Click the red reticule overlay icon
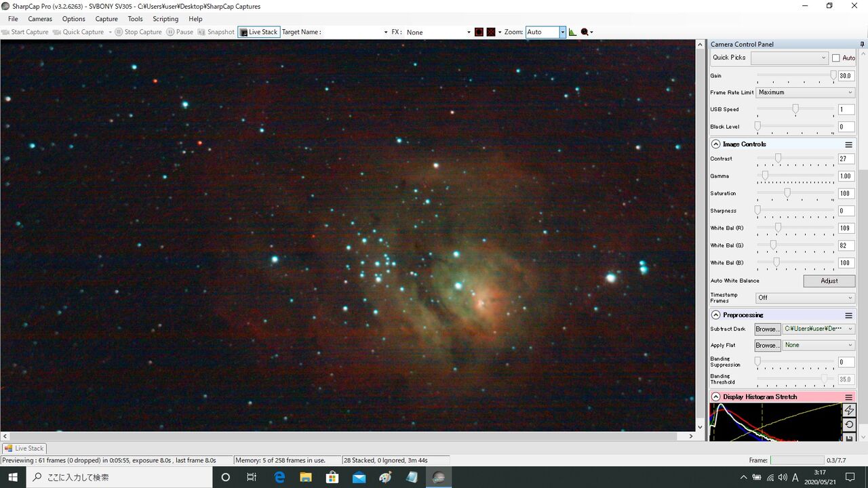Image resolution: width=868 pixels, height=488 pixels. (479, 32)
